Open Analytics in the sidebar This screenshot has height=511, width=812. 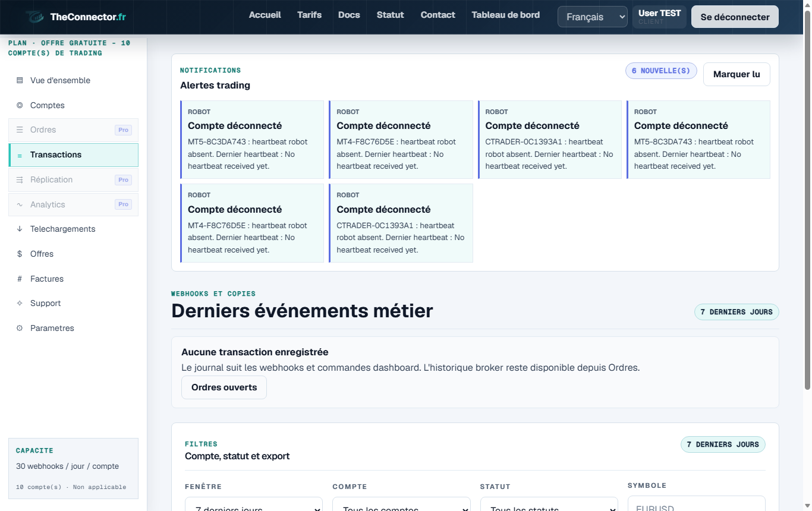pyautogui.click(x=74, y=204)
